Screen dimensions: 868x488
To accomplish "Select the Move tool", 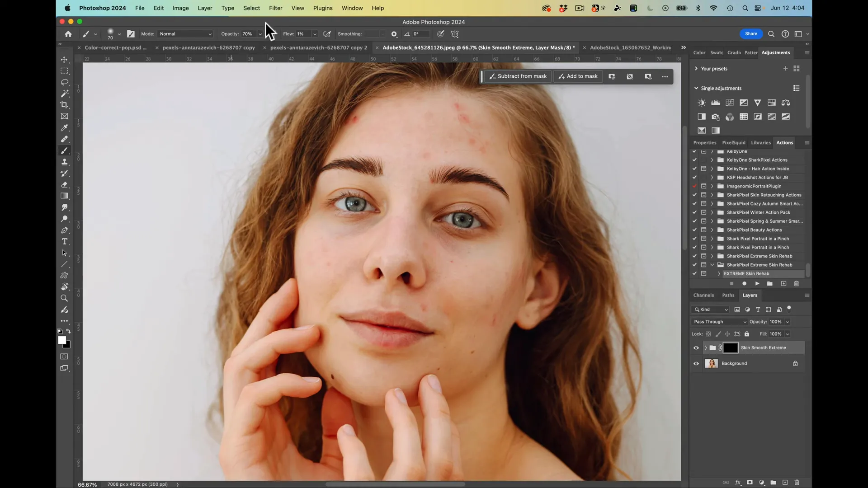I will tap(64, 60).
